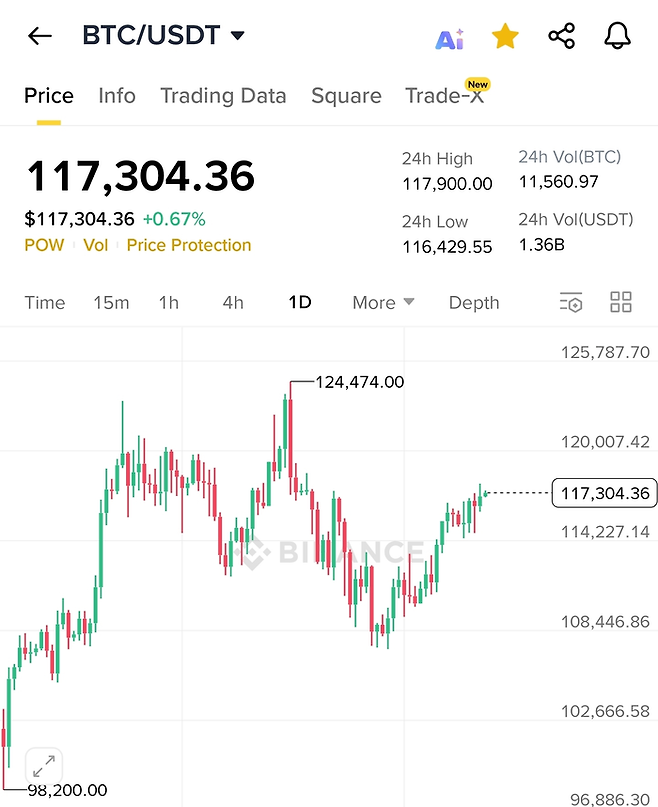The image size is (658, 807).
Task: Click the current price marker 117,304.36
Action: [606, 493]
